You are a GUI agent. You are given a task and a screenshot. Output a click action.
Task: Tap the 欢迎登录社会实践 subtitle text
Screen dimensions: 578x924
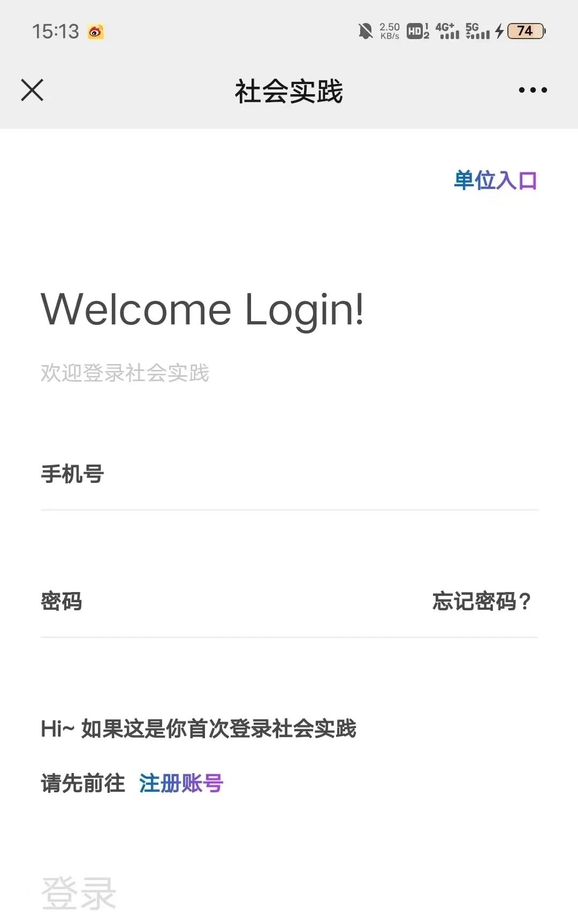[x=125, y=373]
